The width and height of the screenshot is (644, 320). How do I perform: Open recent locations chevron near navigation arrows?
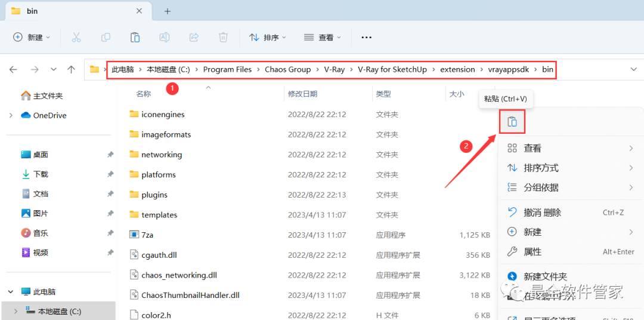click(x=54, y=69)
